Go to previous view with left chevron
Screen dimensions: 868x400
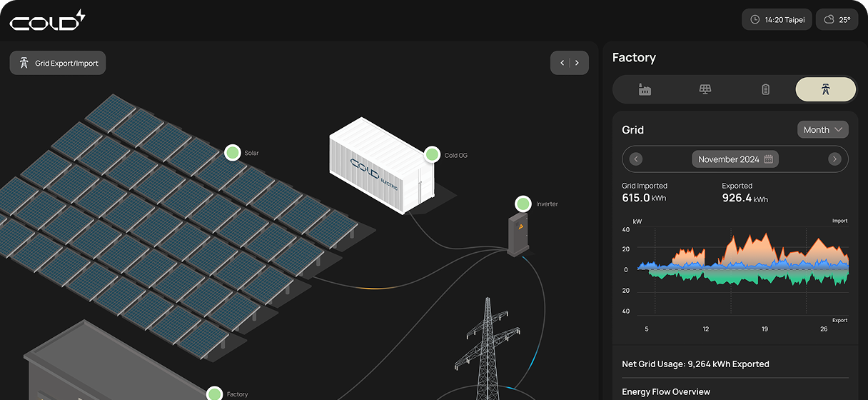pyautogui.click(x=562, y=63)
